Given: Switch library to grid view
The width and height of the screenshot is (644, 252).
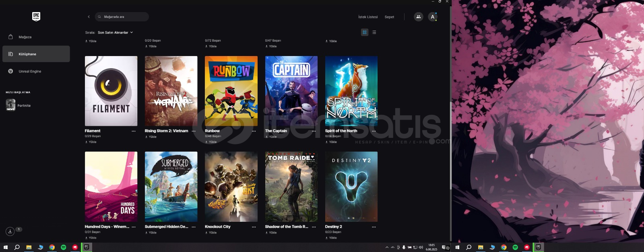Looking at the screenshot, I should (365, 32).
